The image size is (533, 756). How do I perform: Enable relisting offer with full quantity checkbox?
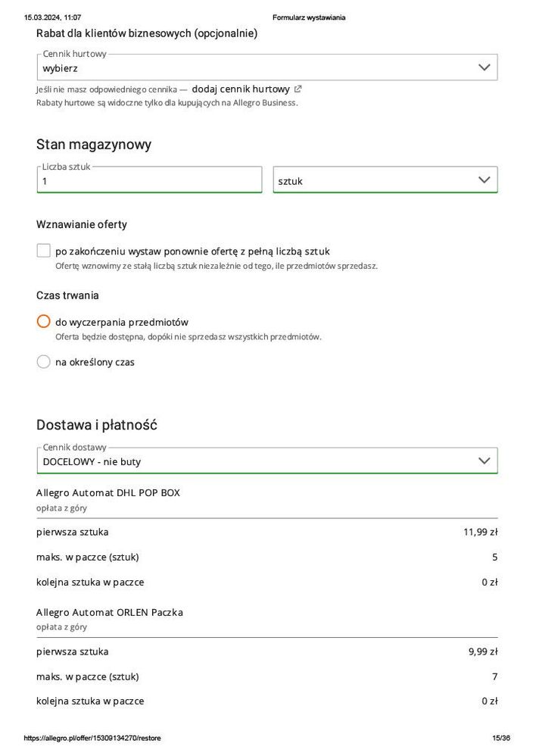[44, 251]
